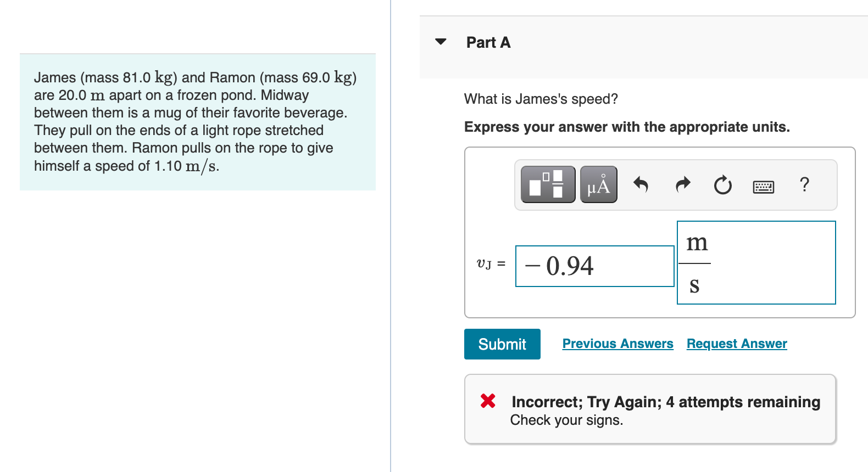
Task: Redo the last answer edit
Action: [682, 185]
